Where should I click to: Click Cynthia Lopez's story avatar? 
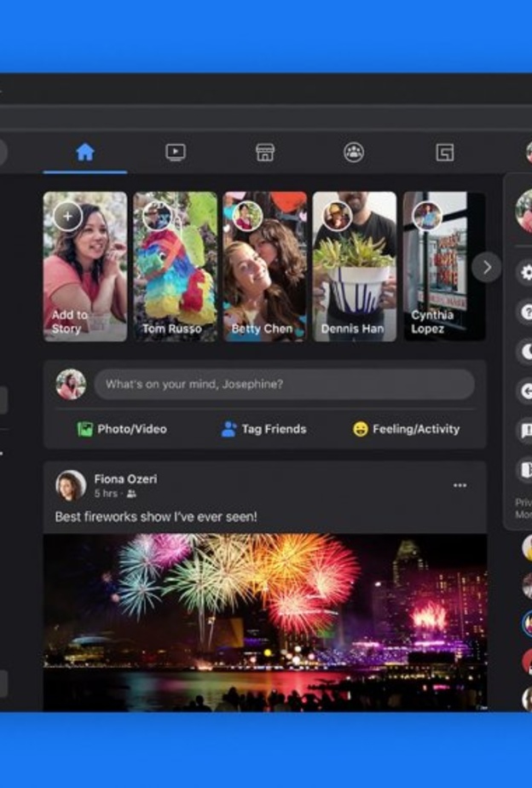[x=427, y=216]
